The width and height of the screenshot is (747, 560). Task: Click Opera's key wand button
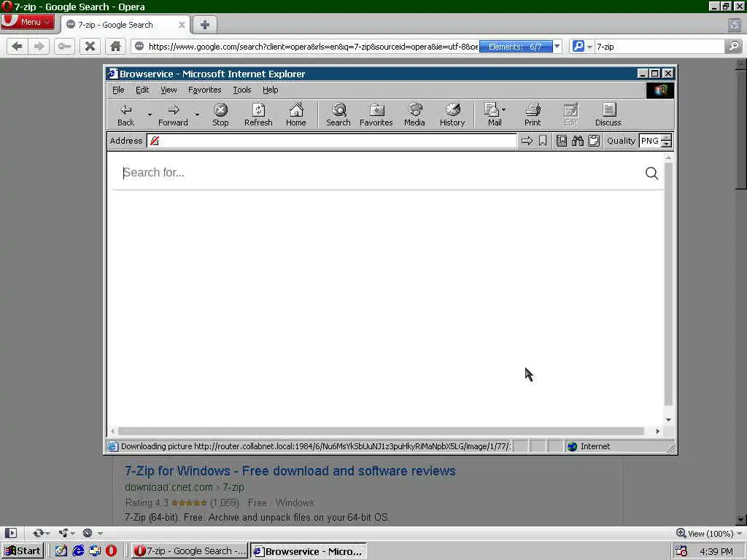tap(64, 46)
